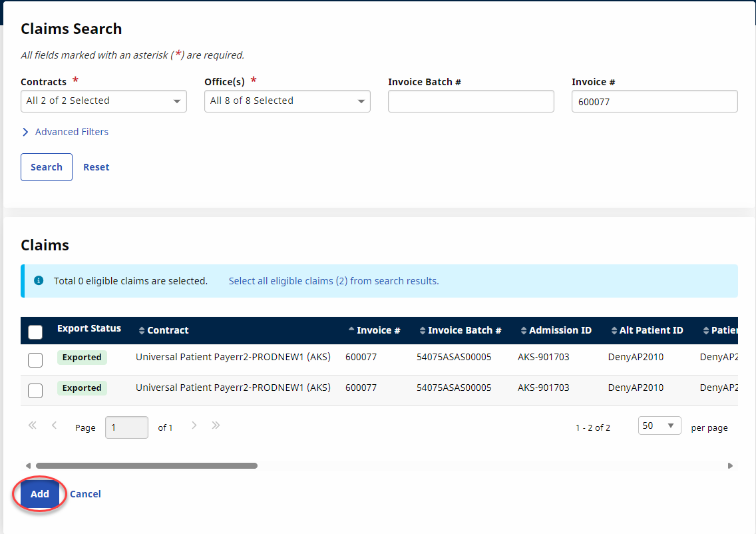Expand Advanced Filters section
Viewport: 756px width, 534px height.
[x=65, y=132]
